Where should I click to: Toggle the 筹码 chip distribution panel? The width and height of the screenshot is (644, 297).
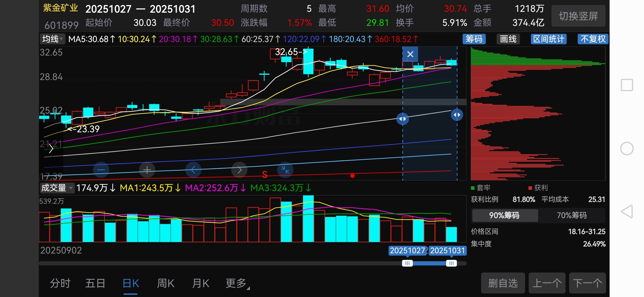tap(474, 39)
